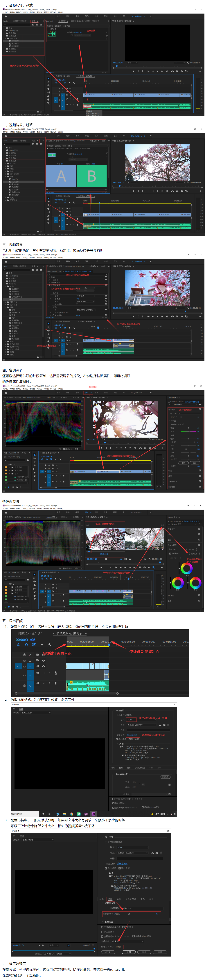Open Chrome from the Windows taskbar
The height and width of the screenshot is (980, 205).
[x=71, y=814]
